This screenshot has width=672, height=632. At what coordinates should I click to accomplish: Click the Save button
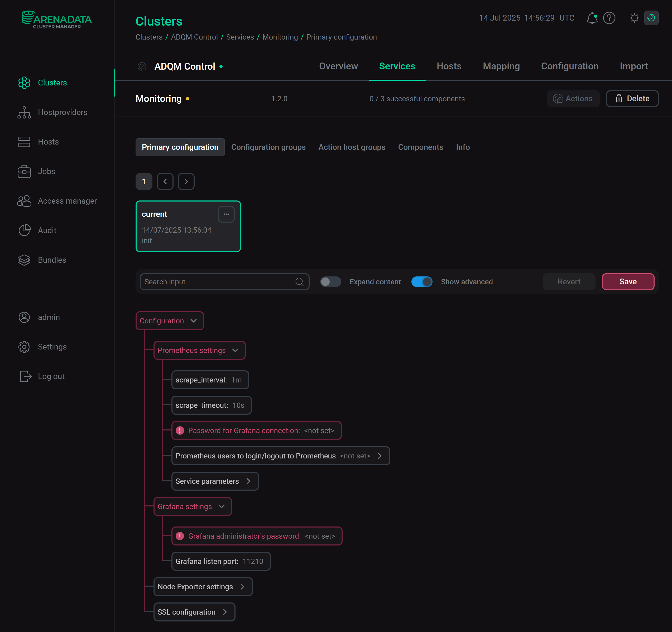pos(628,281)
